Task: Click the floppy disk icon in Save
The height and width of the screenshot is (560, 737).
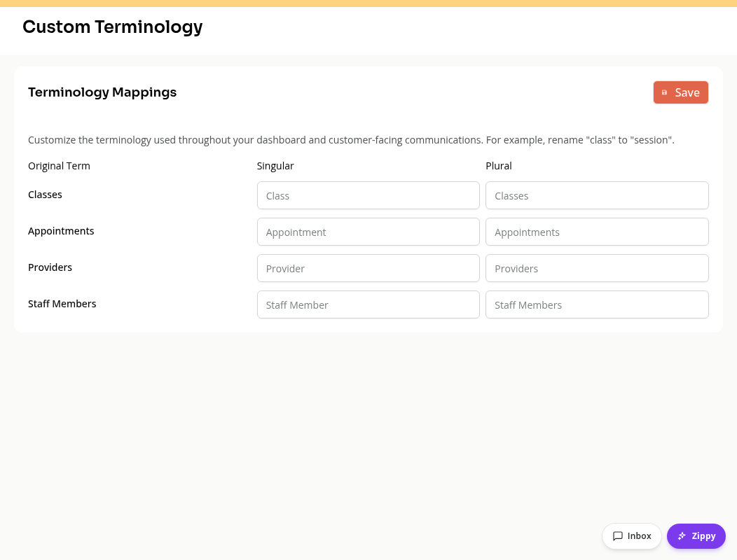Action: (x=664, y=92)
